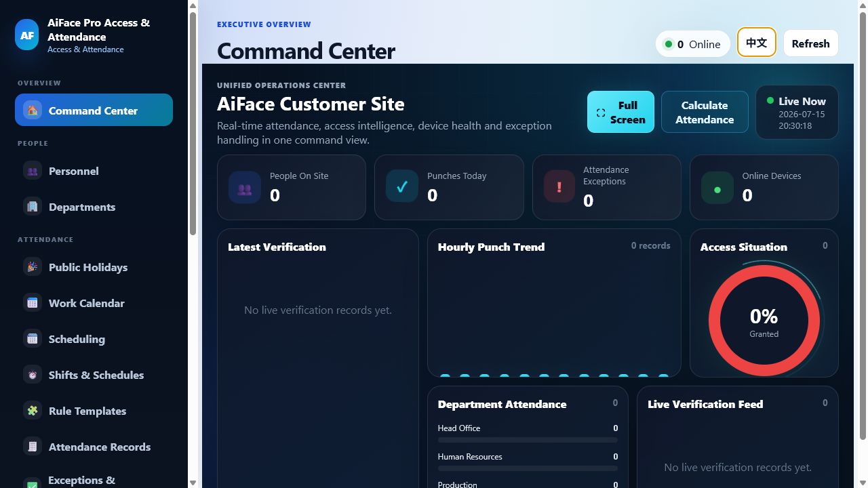868x488 pixels.
Task: Click the Head Office attendance progress bar
Action: pyautogui.click(x=528, y=440)
